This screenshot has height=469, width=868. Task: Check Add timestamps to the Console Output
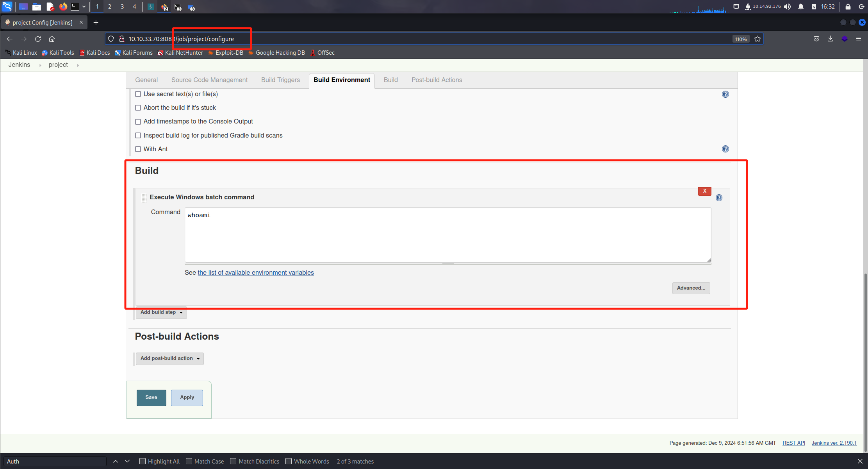click(138, 122)
